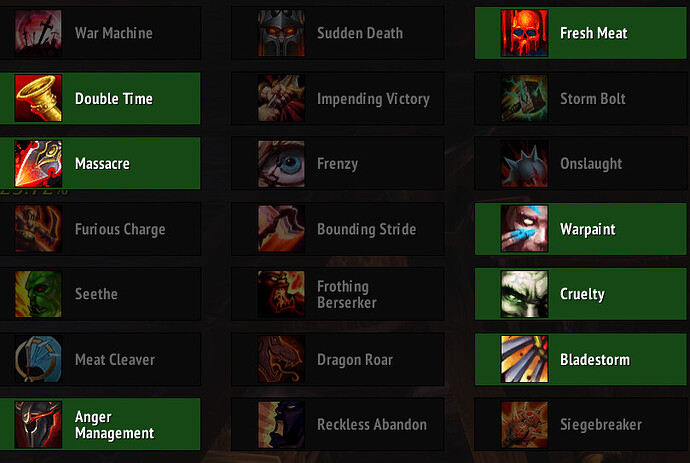This screenshot has height=463, width=690.
Task: Click the Meat Cleaver axe icon
Action: coord(38,359)
